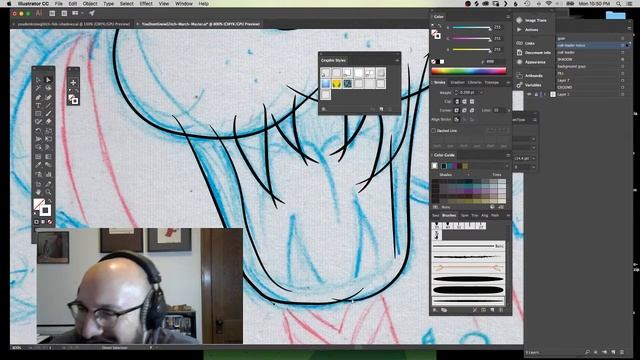The image size is (640, 360).
Task: Click the stroke Weight value field
Action: [x=468, y=93]
